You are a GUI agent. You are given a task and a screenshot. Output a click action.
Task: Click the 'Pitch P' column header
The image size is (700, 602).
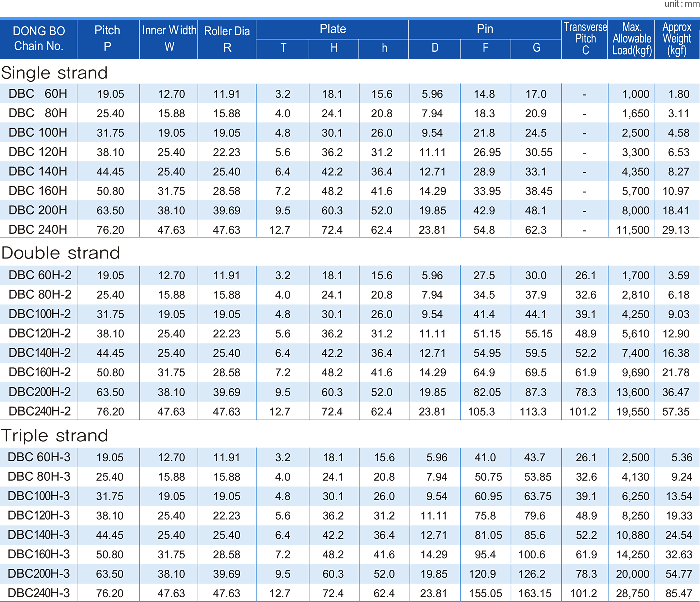(108, 39)
